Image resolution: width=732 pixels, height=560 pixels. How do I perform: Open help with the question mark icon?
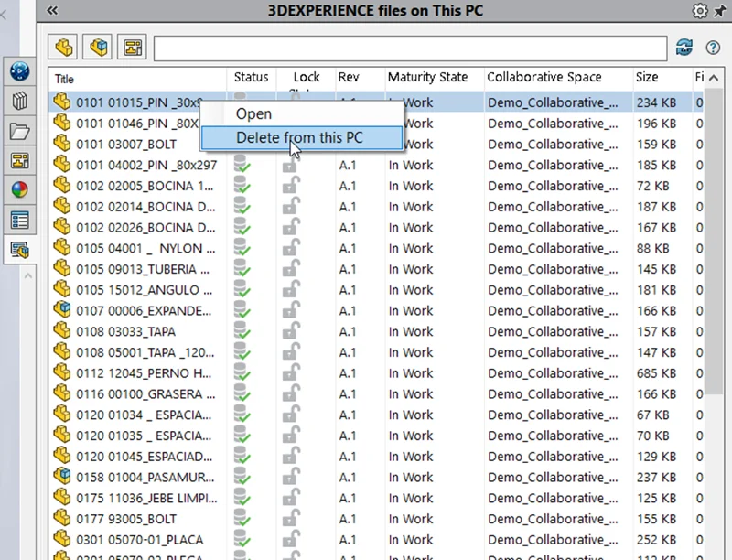click(713, 48)
